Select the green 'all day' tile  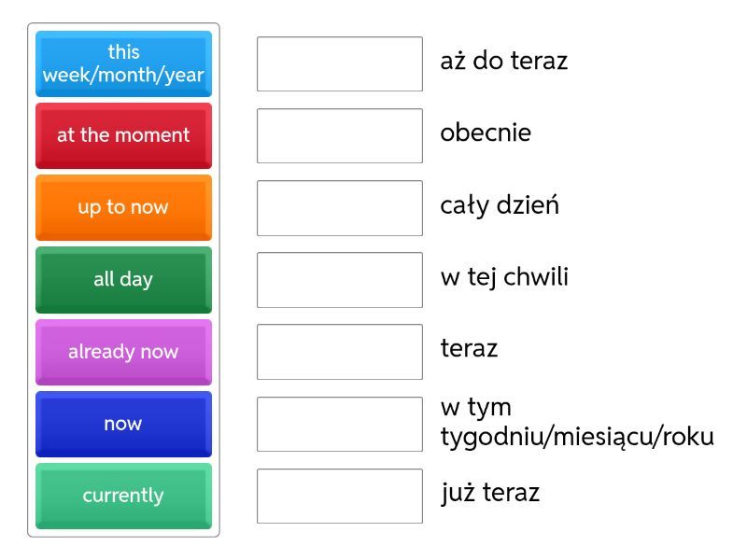[x=123, y=279]
